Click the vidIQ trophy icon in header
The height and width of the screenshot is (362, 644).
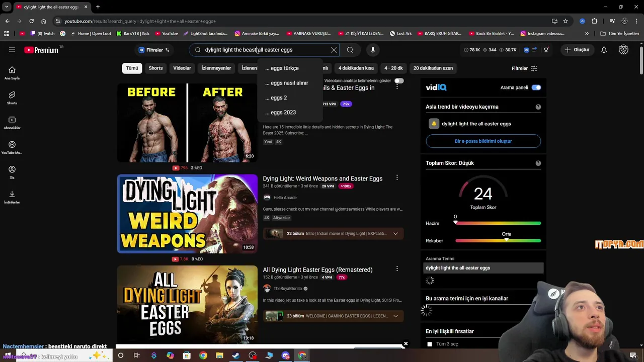[546, 50]
